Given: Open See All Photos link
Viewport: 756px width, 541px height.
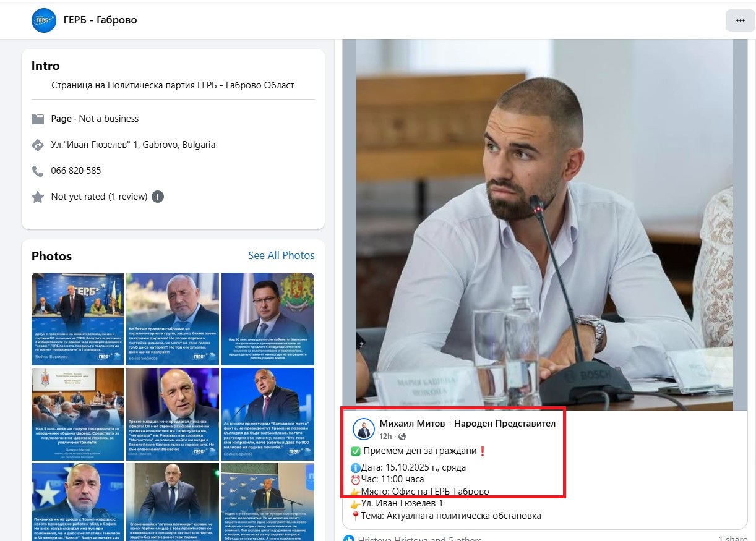Looking at the screenshot, I should (x=281, y=255).
